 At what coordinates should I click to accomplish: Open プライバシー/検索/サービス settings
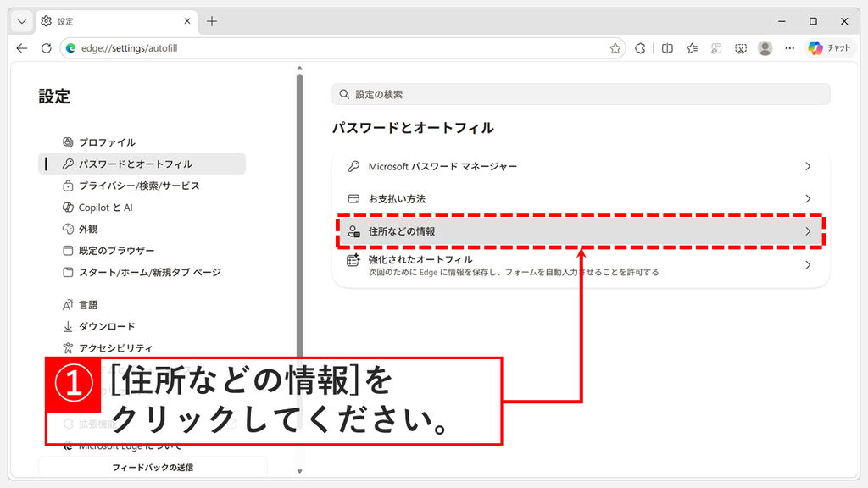click(142, 186)
